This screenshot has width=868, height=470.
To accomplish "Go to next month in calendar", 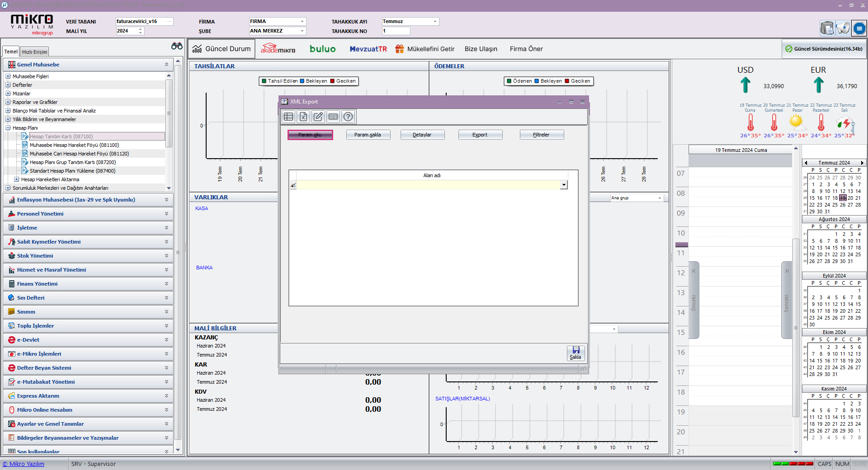I will click(862, 163).
